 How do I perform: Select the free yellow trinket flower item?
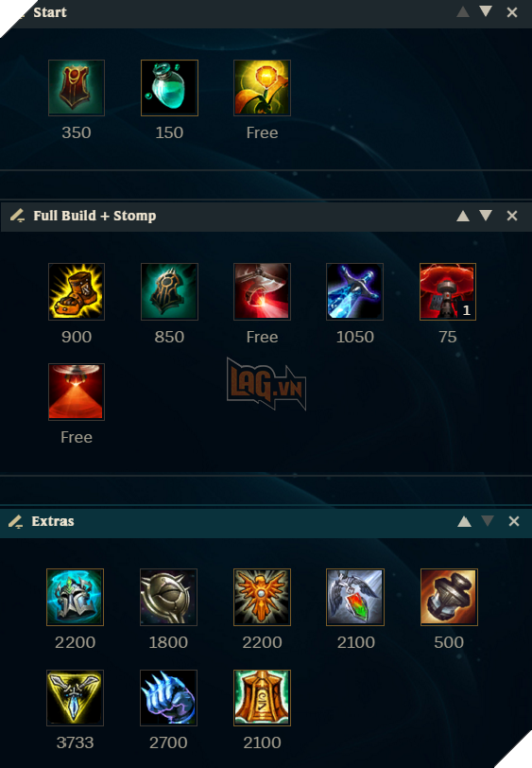pos(262,88)
